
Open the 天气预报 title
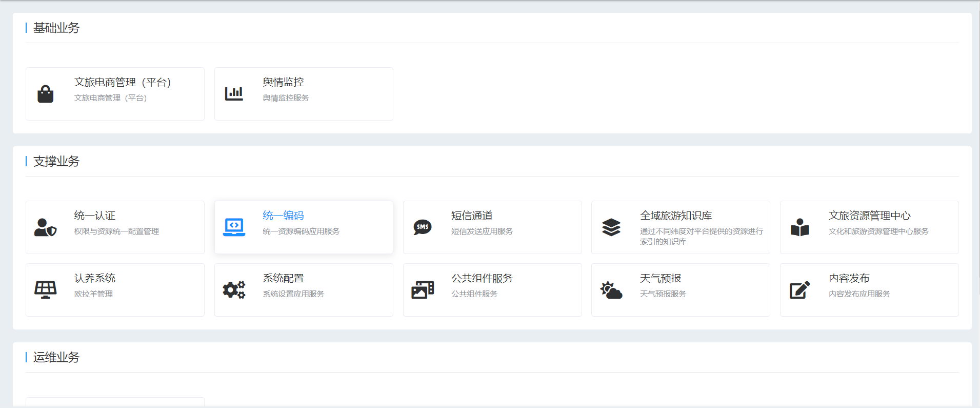661,278
